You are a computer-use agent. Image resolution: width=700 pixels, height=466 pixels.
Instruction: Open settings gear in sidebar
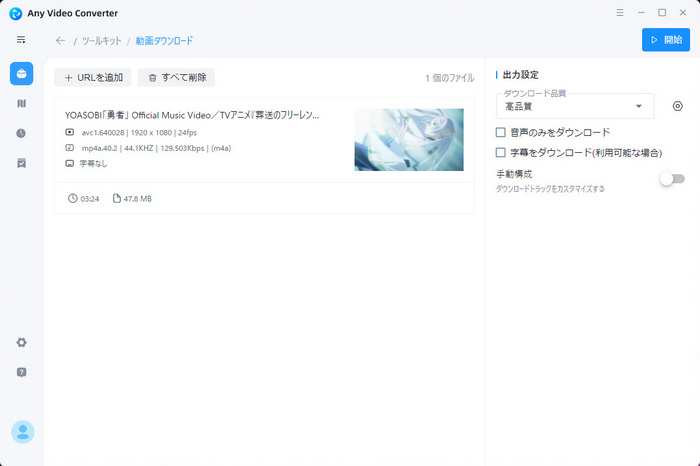(21, 342)
